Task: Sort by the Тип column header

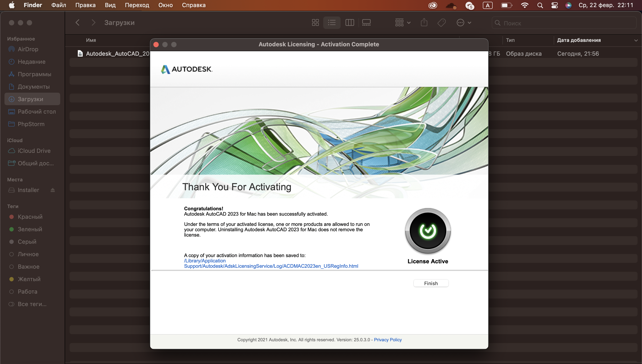Action: (x=510, y=40)
